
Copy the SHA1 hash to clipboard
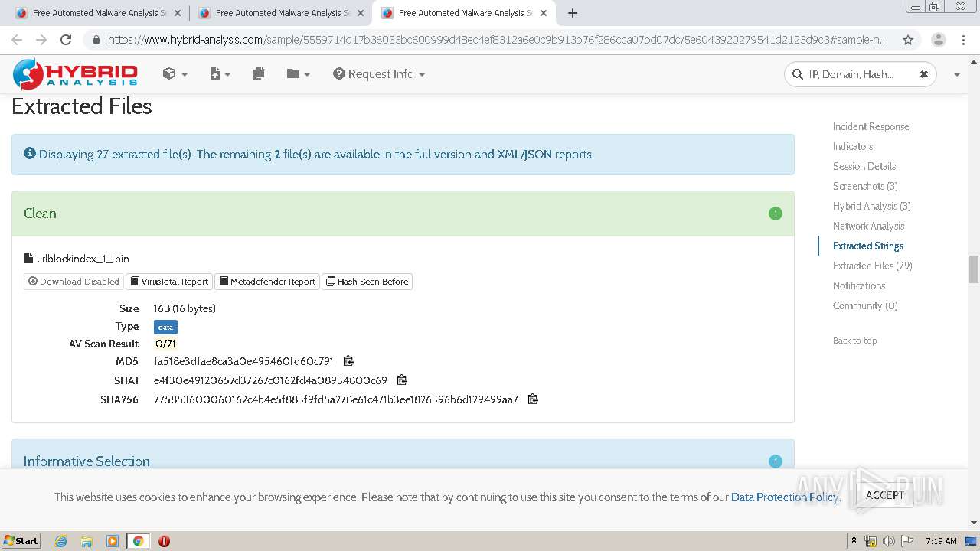pos(402,380)
